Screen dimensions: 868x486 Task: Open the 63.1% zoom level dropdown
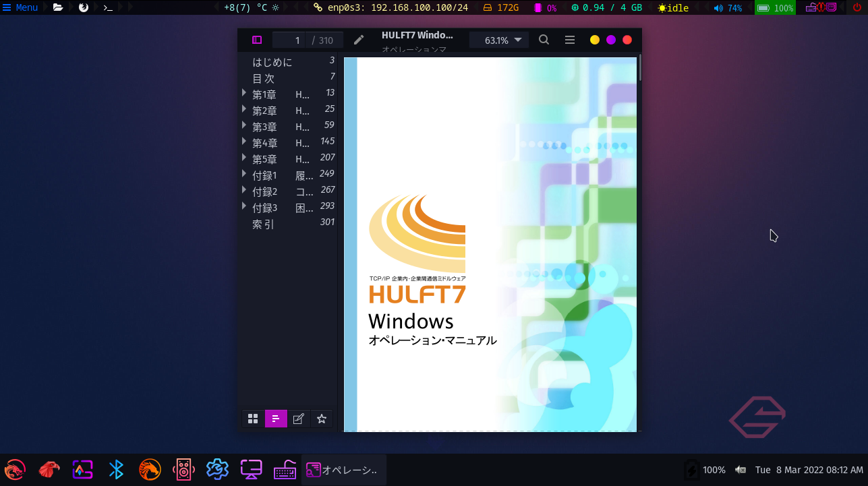coord(499,40)
